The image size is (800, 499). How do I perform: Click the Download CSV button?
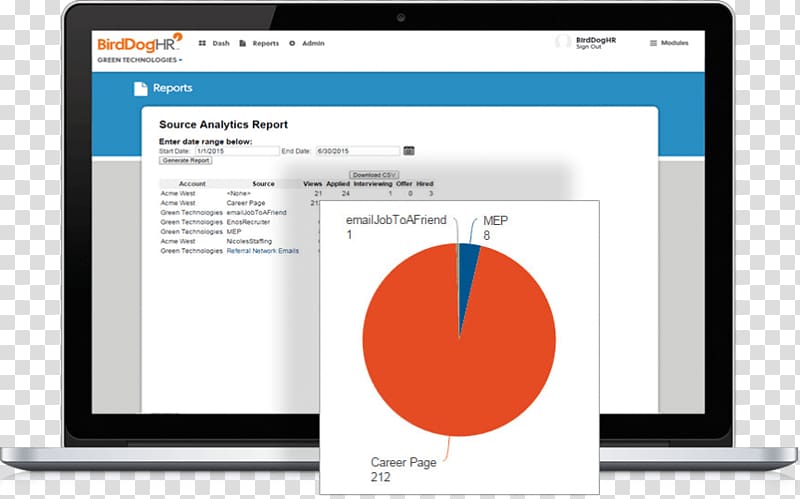(x=374, y=174)
